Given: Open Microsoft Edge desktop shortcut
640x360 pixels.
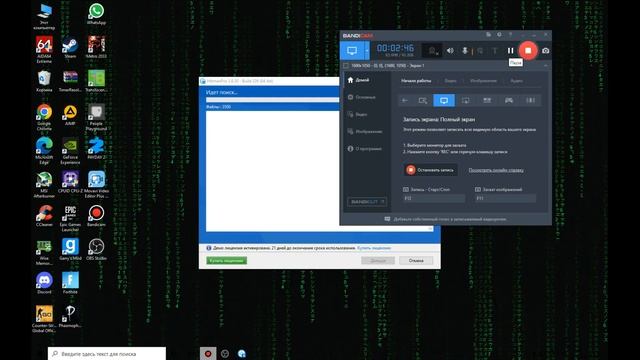Looking at the screenshot, I should click(44, 151).
